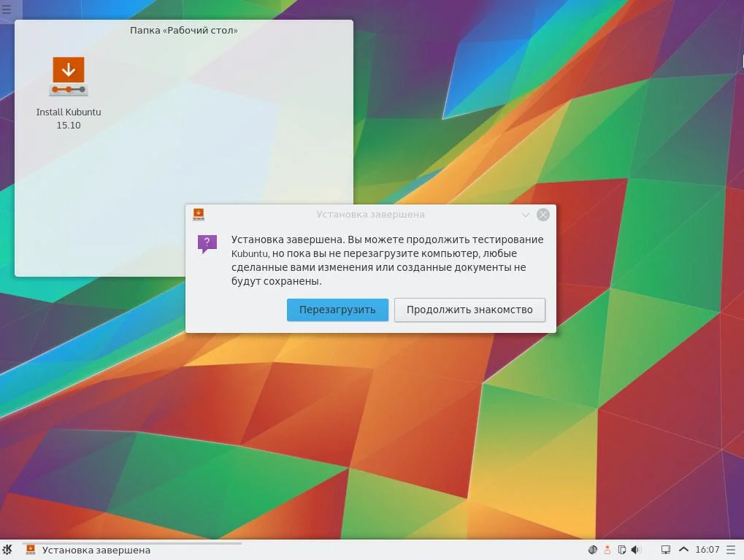
Task: Close the Установка завершена dialog
Action: (x=542, y=215)
